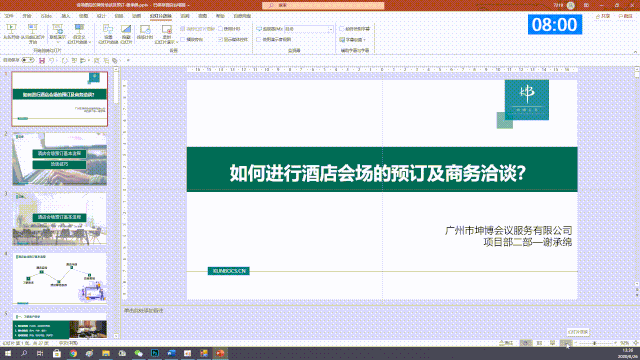This screenshot has height=360, width=640.
Task: Toggle the AutoSave switch
Action: pos(28,60)
